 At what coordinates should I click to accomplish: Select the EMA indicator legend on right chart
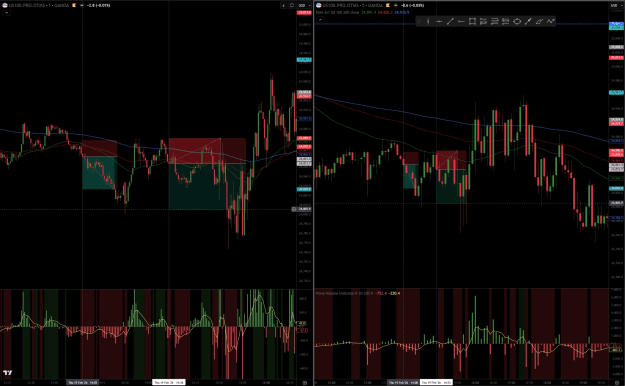338,12
